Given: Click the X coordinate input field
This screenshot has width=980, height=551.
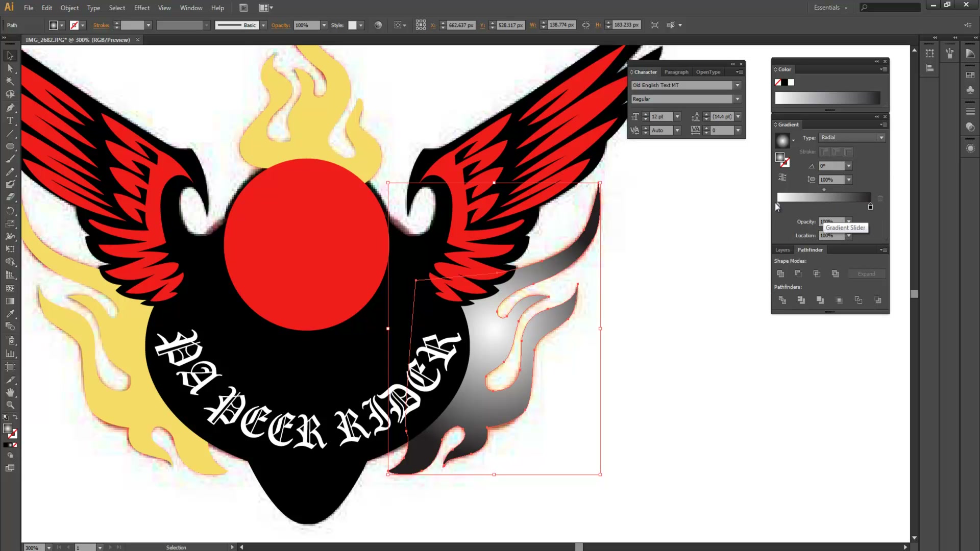Looking at the screenshot, I should pos(461,25).
